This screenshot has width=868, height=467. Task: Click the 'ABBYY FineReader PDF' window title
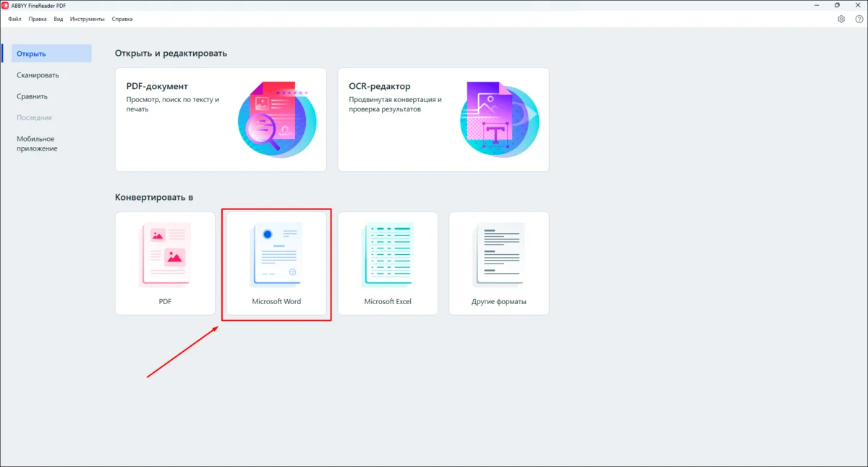click(38, 5)
